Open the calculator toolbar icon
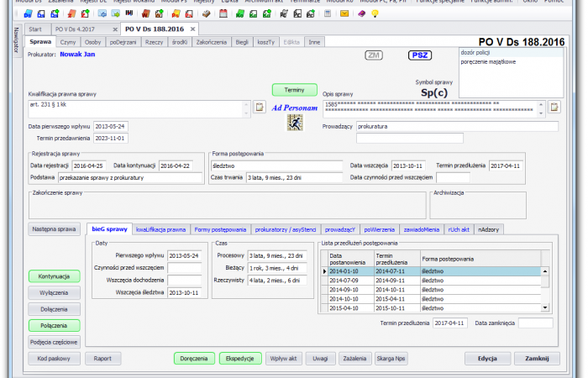Viewport: 588px width, 378px height. pyautogui.click(x=328, y=14)
